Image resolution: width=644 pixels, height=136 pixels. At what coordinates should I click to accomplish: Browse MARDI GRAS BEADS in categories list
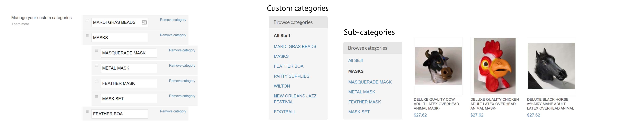pos(295,46)
